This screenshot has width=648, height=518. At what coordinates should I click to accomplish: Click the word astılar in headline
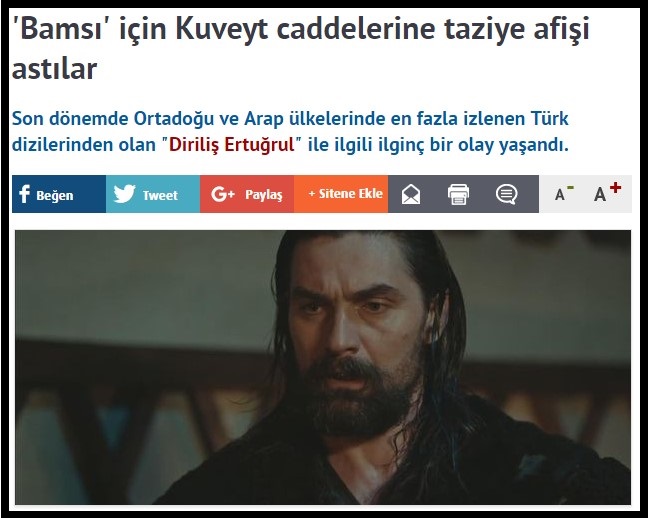54,69
